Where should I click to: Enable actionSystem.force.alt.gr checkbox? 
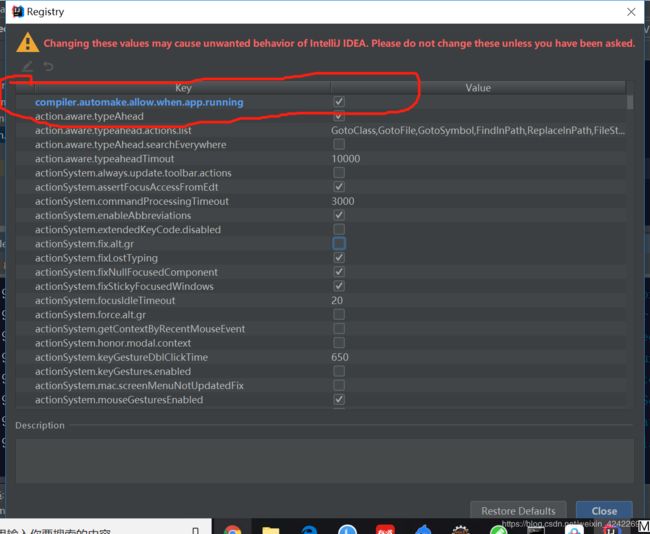pos(339,314)
